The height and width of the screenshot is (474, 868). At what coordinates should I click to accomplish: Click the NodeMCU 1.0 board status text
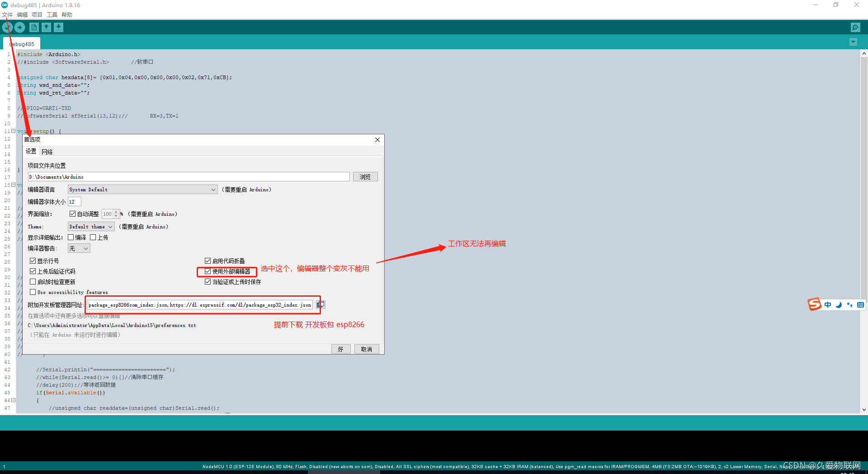pos(238,467)
